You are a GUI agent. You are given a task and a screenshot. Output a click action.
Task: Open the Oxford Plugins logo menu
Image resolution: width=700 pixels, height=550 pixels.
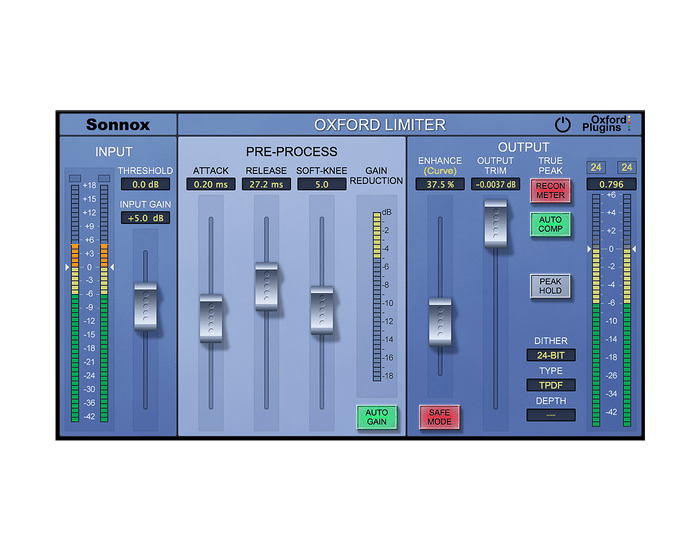point(606,124)
